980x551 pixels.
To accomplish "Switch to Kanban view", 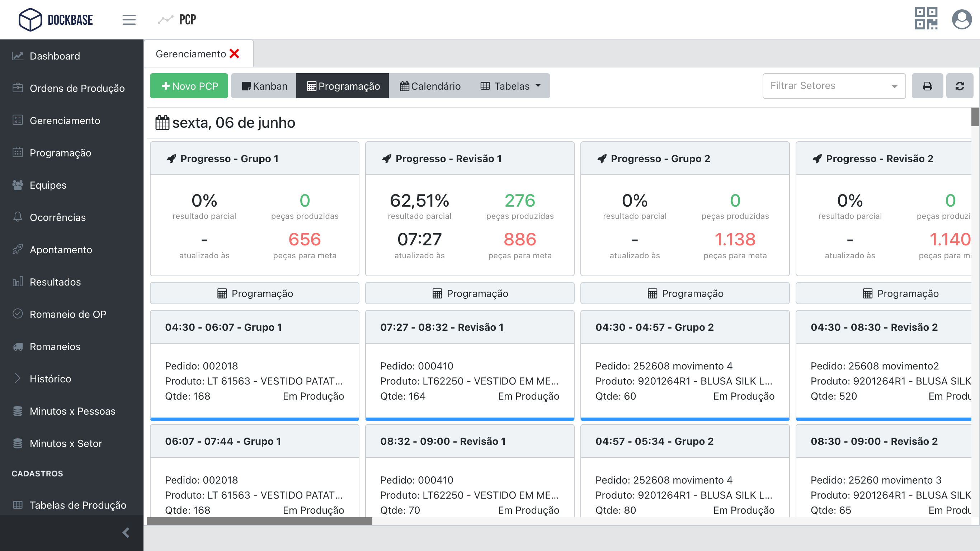I will (264, 86).
